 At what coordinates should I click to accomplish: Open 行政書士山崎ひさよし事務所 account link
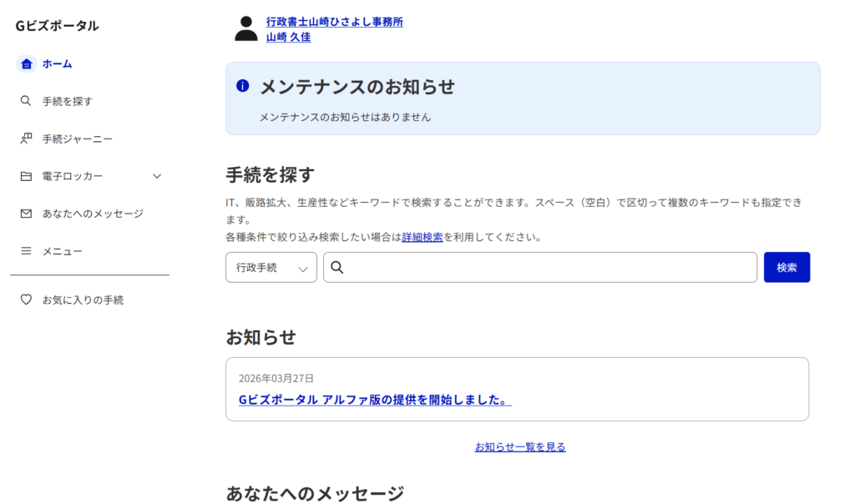coord(334,23)
